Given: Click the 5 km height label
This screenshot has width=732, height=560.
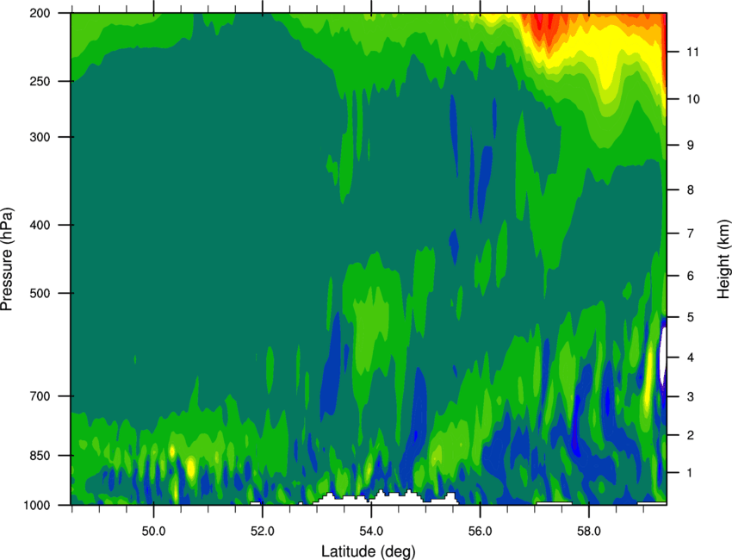Looking at the screenshot, I should click(691, 317).
